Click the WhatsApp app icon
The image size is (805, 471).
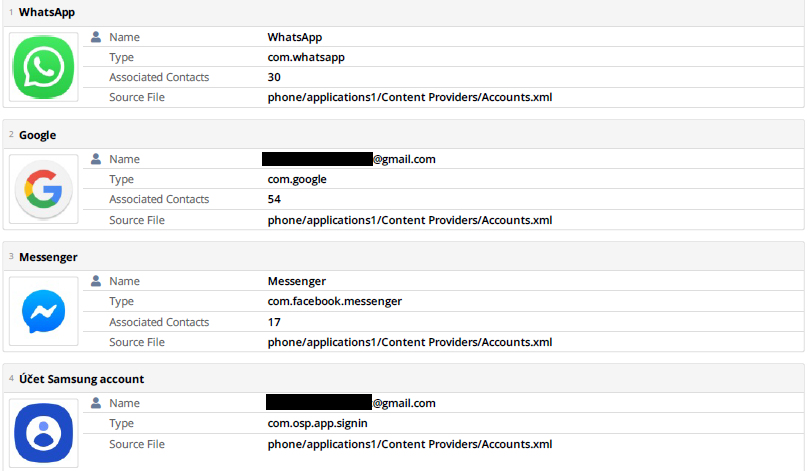point(44,67)
